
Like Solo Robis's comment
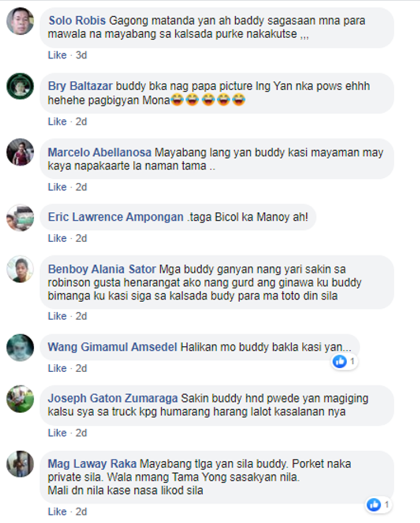click(x=57, y=55)
